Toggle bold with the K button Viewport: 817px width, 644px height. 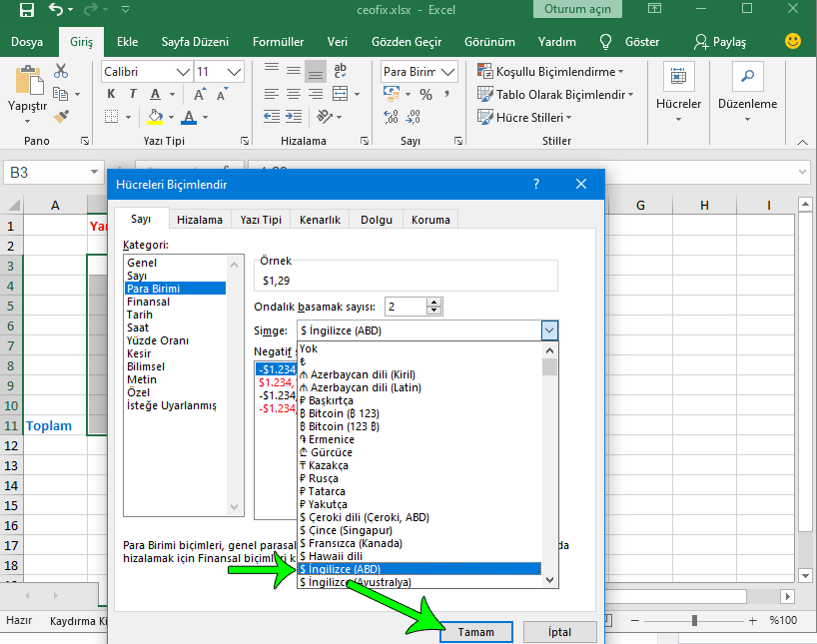pos(111,94)
